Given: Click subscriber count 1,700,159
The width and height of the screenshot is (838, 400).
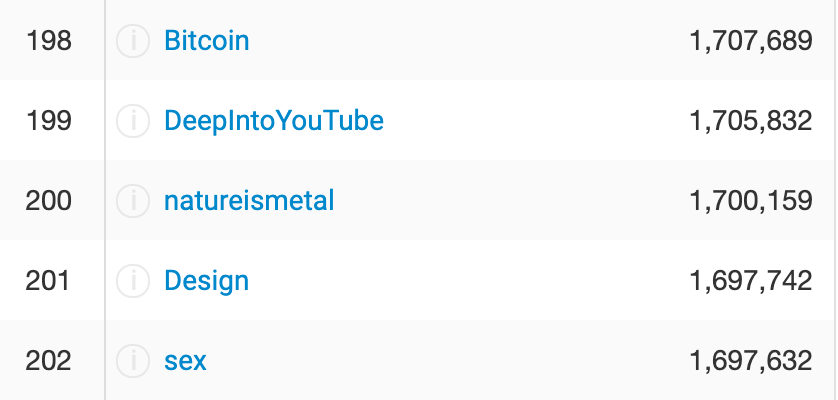Looking at the screenshot, I should [x=751, y=201].
